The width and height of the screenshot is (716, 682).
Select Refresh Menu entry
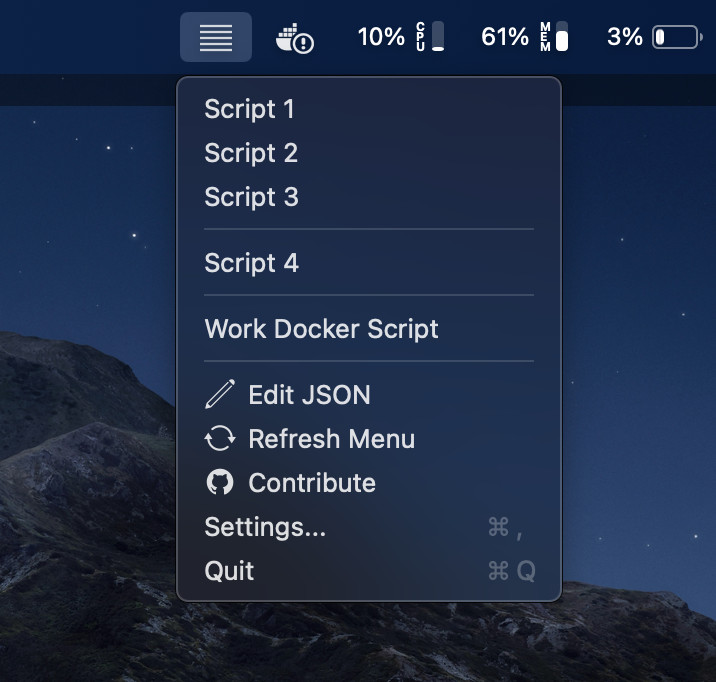click(x=369, y=439)
